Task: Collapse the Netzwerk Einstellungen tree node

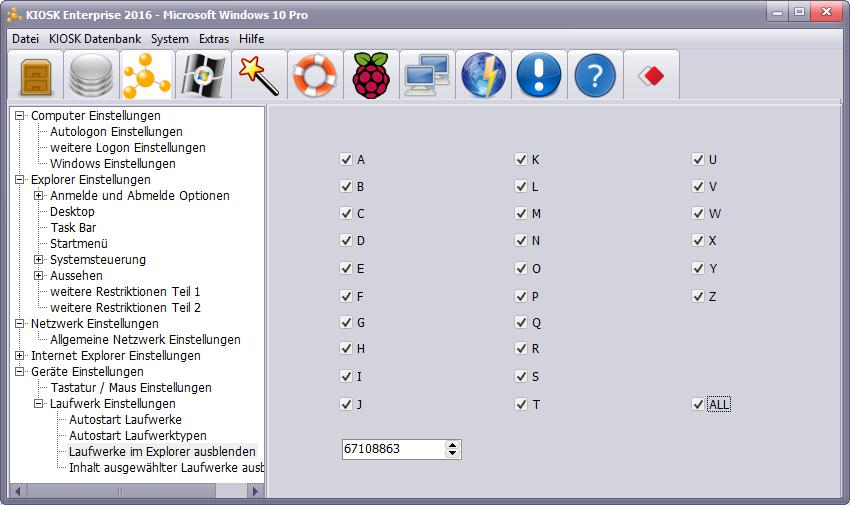Action: pos(20,323)
